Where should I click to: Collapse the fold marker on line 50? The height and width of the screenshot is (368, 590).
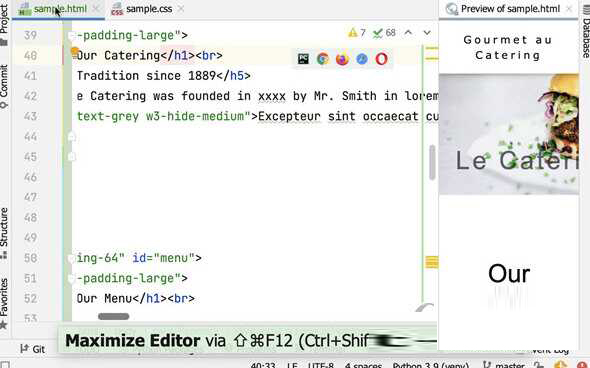coord(71,258)
